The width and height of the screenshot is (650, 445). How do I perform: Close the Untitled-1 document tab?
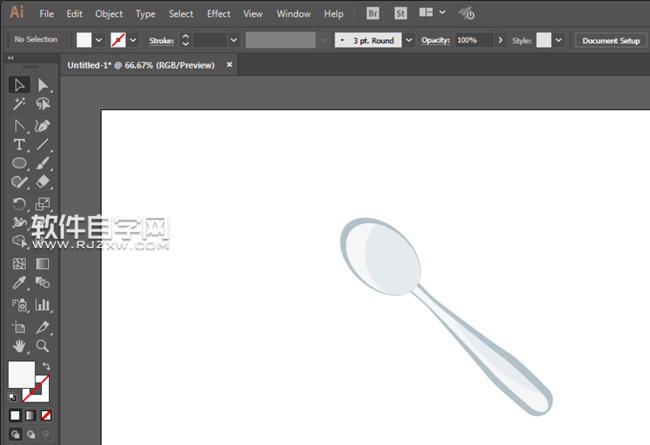229,64
